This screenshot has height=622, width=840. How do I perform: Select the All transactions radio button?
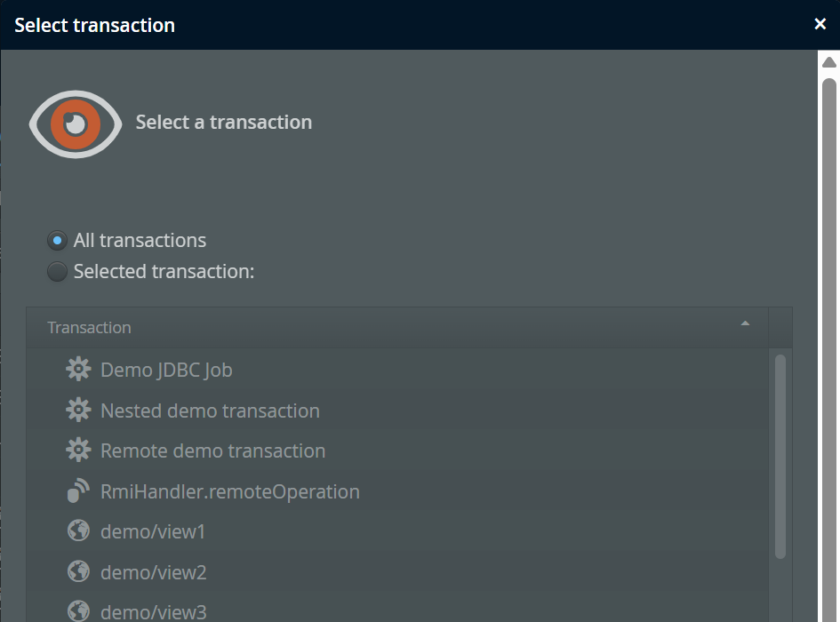58,241
